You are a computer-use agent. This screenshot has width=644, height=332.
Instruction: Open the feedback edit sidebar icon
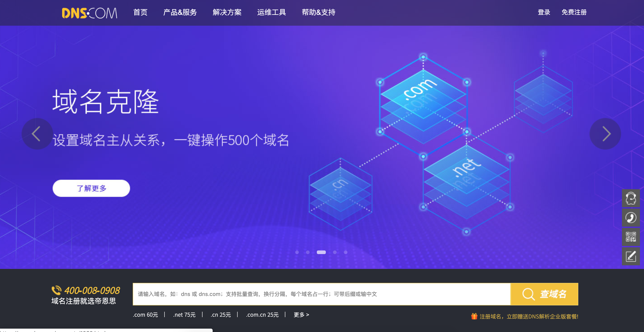[630, 256]
